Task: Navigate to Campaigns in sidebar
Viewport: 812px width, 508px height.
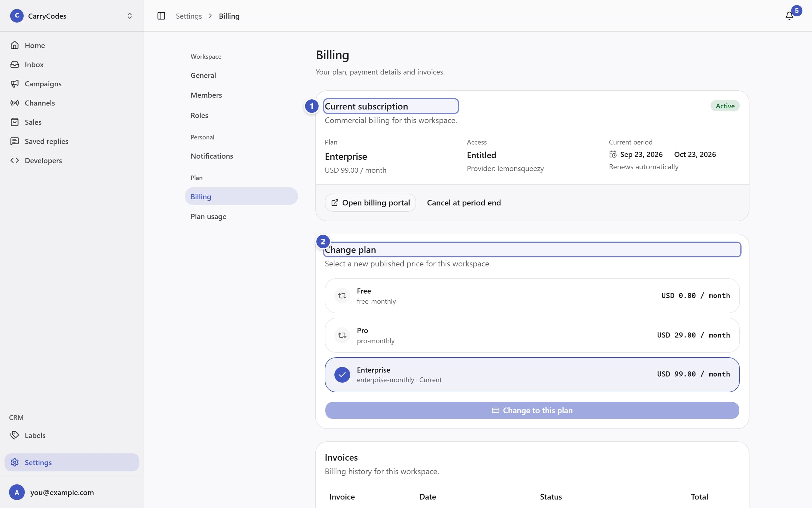Action: pyautogui.click(x=72, y=83)
